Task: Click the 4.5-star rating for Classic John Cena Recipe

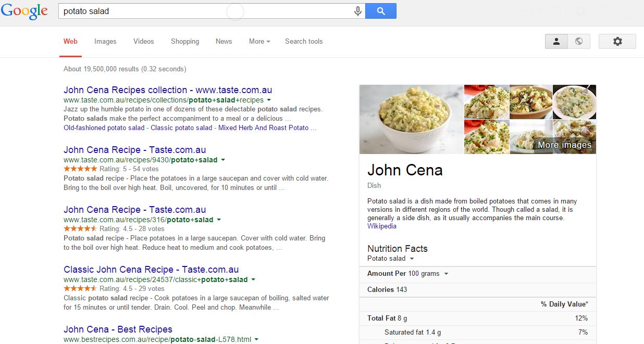Action: 80,287
